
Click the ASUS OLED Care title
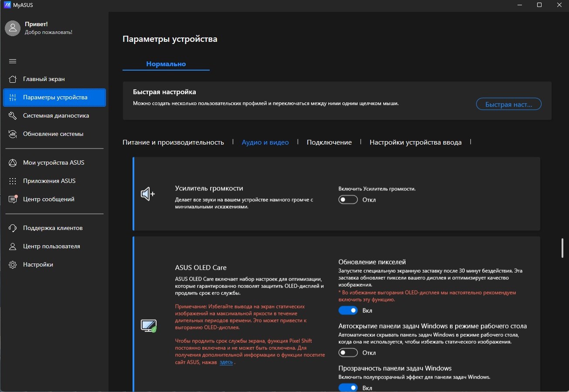point(201,267)
